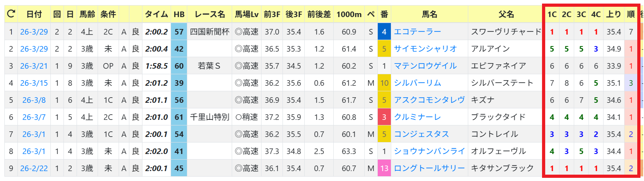This screenshot has width=644, height=181.
Task: Open the 26-3/15 race date link
Action: [34, 83]
